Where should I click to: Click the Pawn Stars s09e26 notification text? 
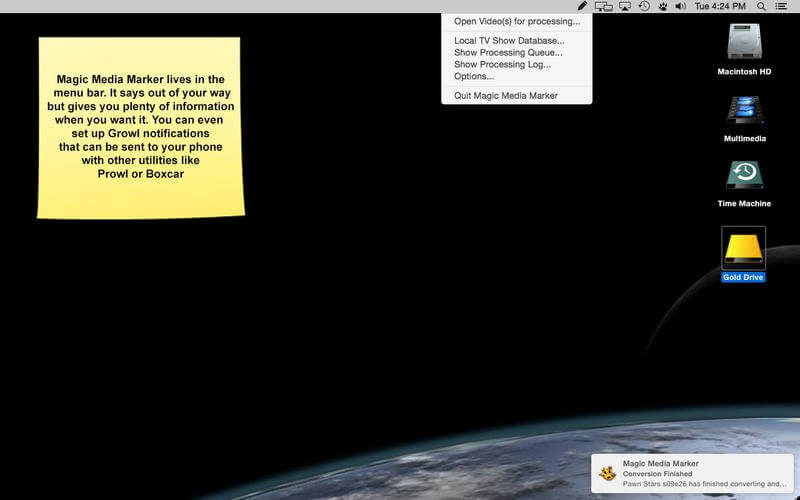coord(705,484)
